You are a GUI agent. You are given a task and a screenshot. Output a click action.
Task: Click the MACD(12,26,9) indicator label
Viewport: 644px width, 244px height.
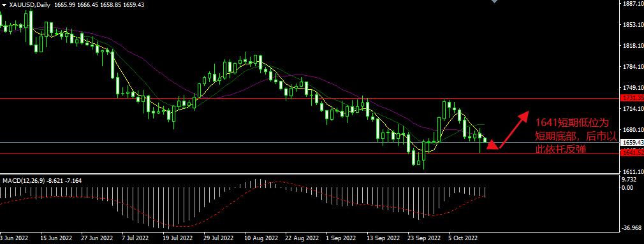(24, 180)
